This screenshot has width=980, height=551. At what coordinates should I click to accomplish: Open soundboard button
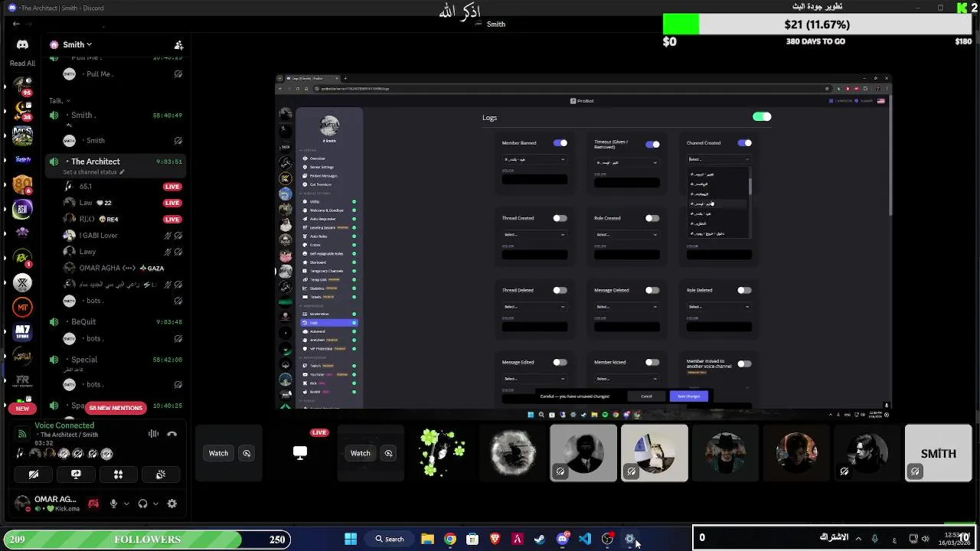(161, 474)
